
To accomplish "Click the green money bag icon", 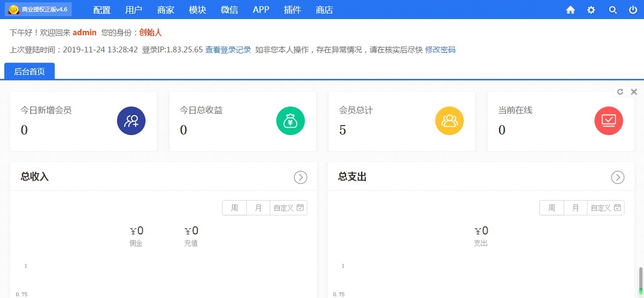I will [290, 121].
